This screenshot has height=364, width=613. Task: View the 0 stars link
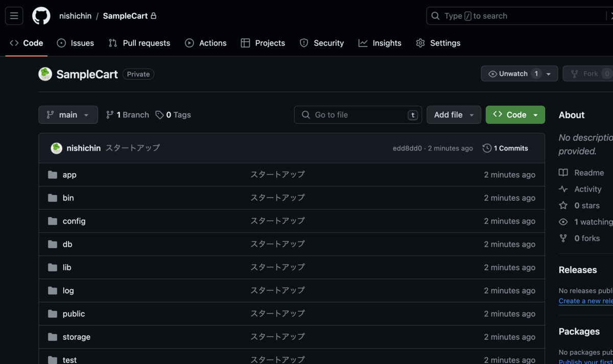coord(587,205)
